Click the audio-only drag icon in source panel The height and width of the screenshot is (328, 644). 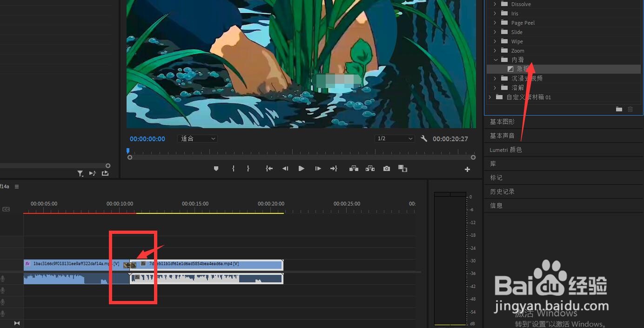pyautogui.click(x=93, y=173)
